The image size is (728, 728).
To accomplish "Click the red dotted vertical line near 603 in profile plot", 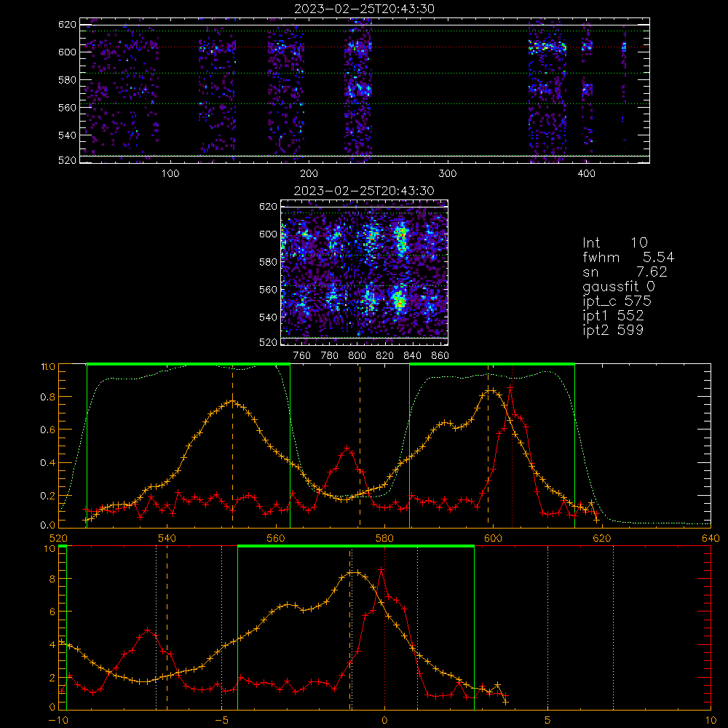I will [512, 446].
